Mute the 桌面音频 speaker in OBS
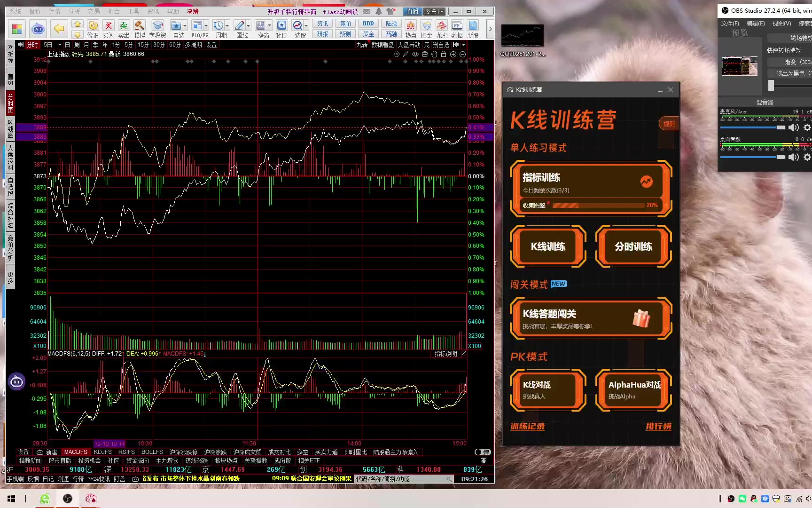 coord(794,157)
